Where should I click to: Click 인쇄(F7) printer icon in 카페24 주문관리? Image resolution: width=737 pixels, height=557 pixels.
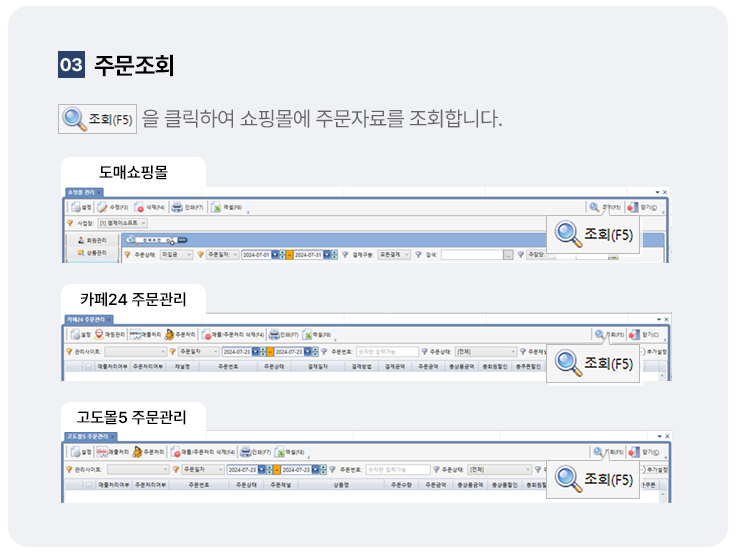(x=274, y=335)
